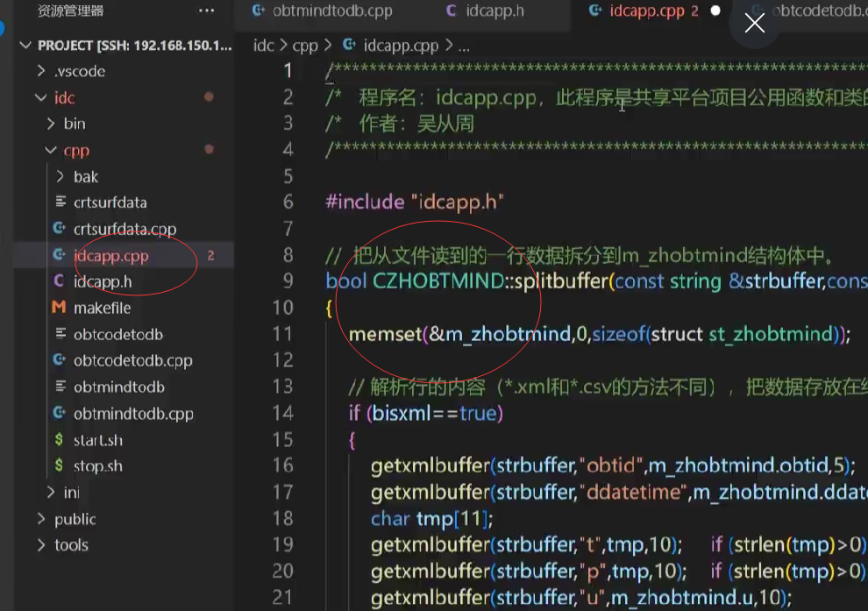Click file icon beside obtcodetodb
The image size is (868, 611).
tap(60, 333)
